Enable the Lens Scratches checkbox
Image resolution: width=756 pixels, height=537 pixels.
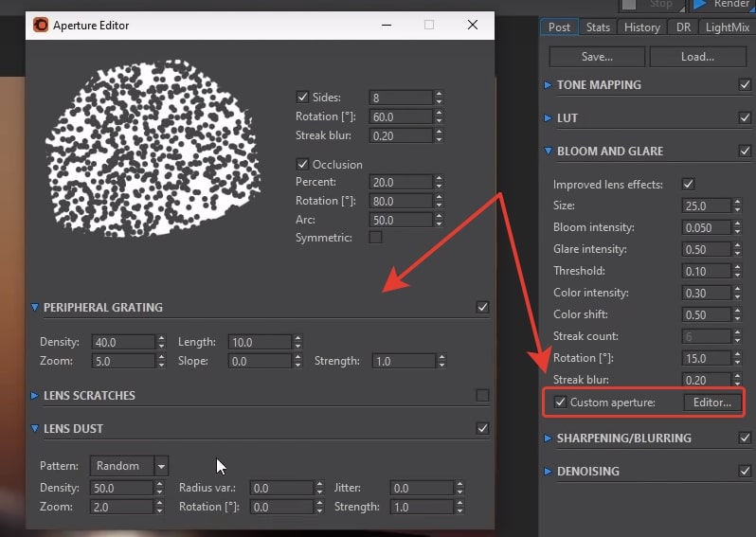click(482, 395)
